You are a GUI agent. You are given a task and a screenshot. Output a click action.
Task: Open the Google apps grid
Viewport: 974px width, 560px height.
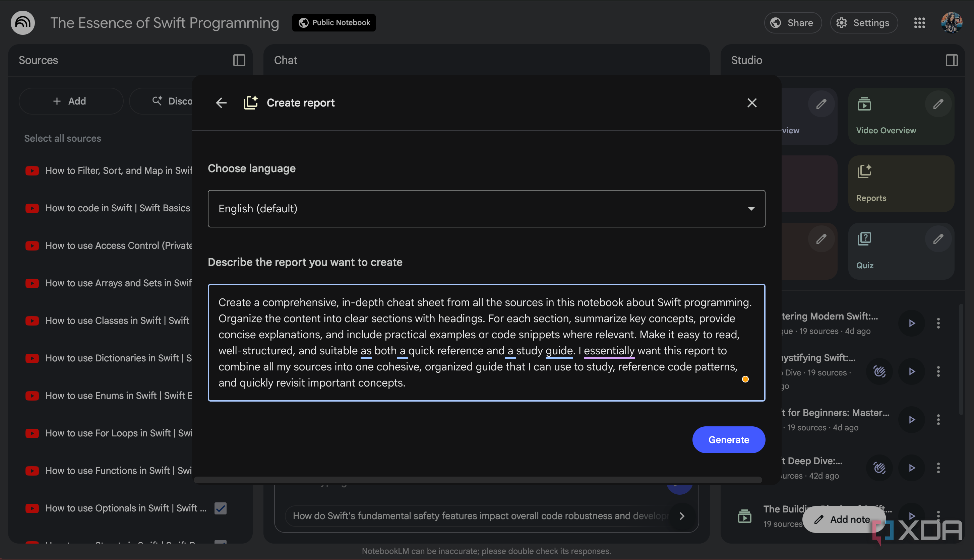point(919,23)
